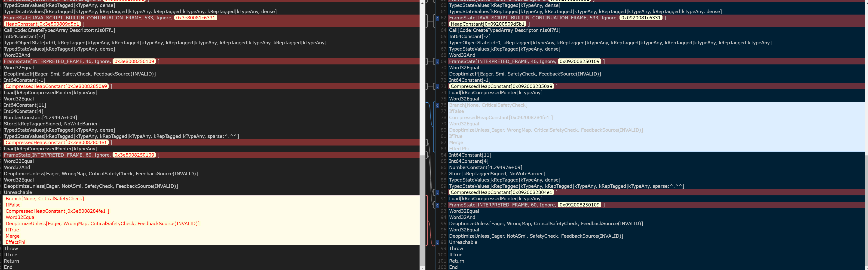Screen dimensions: 868x270
Task: Click merge arrow beside line 98 Unreachable
Action: (x=437, y=242)
